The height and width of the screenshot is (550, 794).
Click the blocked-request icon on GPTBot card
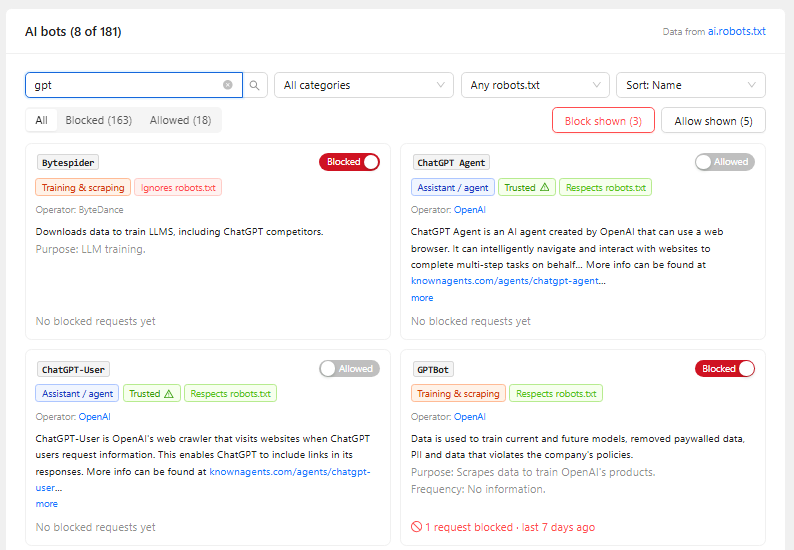416,527
